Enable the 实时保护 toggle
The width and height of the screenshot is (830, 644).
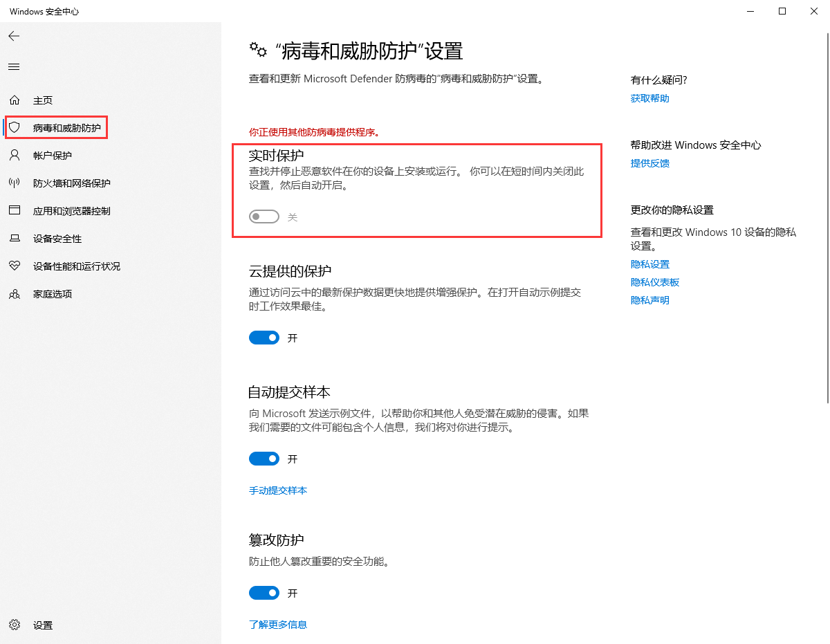[x=264, y=216]
